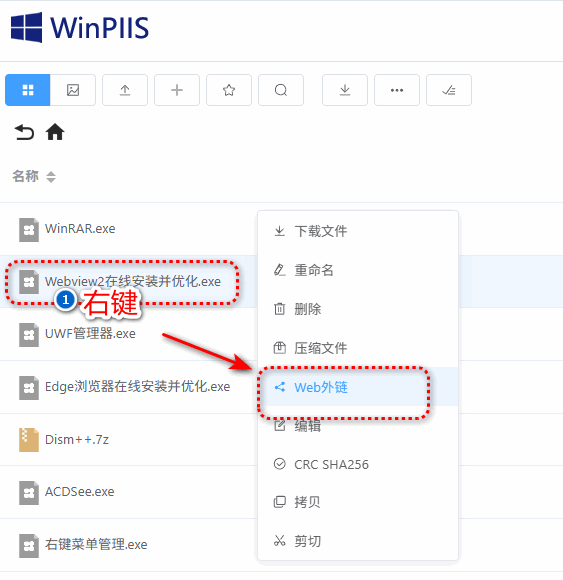Image resolution: width=563 pixels, height=580 pixels.
Task: Go to the home directory icon
Action: point(55,132)
